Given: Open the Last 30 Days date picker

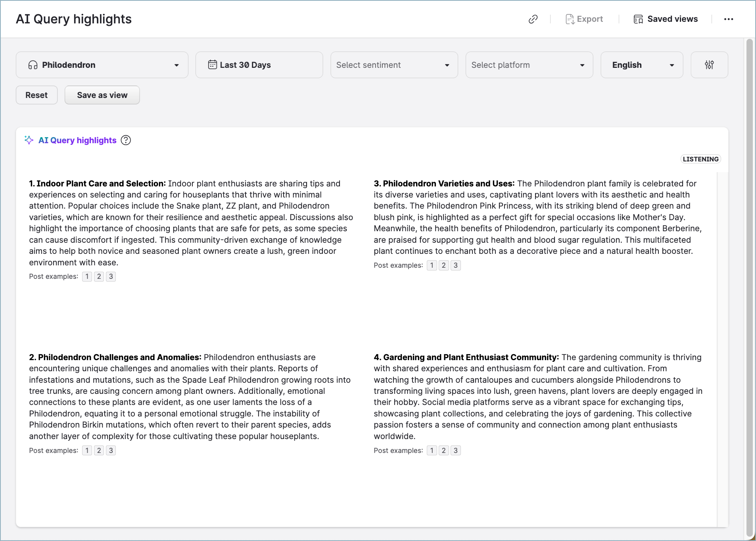Looking at the screenshot, I should pos(259,65).
